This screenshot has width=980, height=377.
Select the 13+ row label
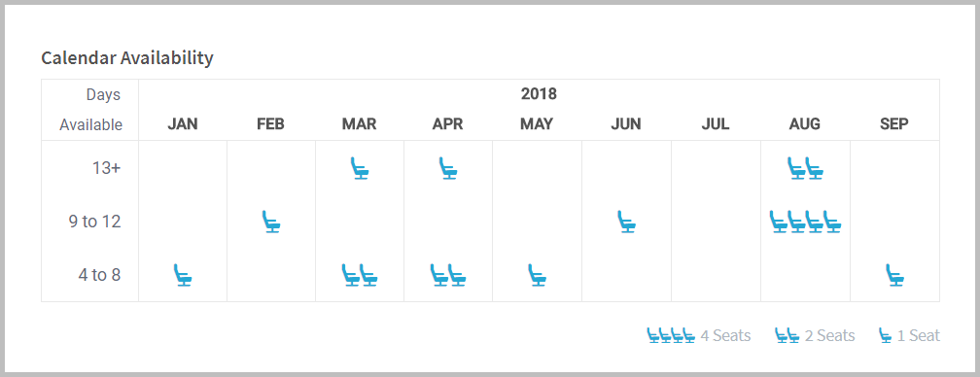click(x=106, y=168)
